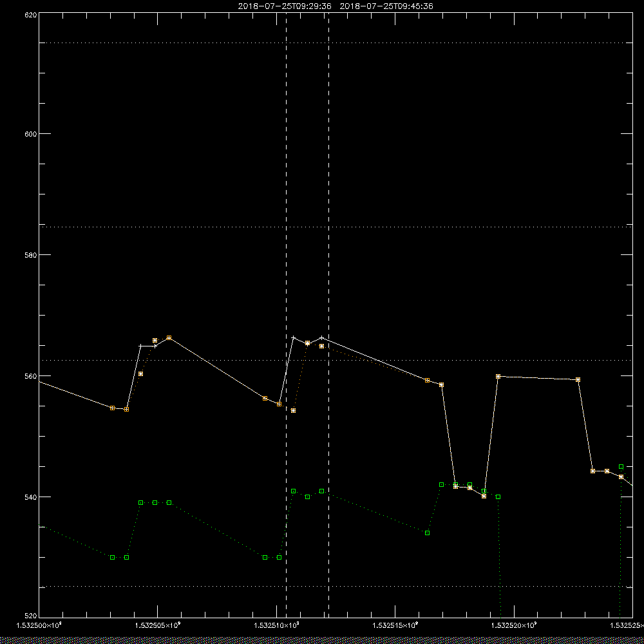Image resolution: width=644 pixels, height=644 pixels.
Task: Click the x-axis label 1.532505×10⁹
Action: [158, 625]
